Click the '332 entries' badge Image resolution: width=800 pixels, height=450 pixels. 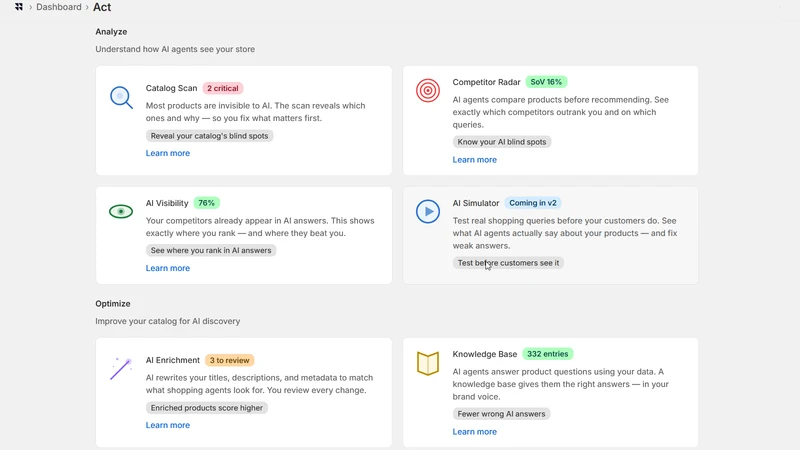[x=547, y=354]
